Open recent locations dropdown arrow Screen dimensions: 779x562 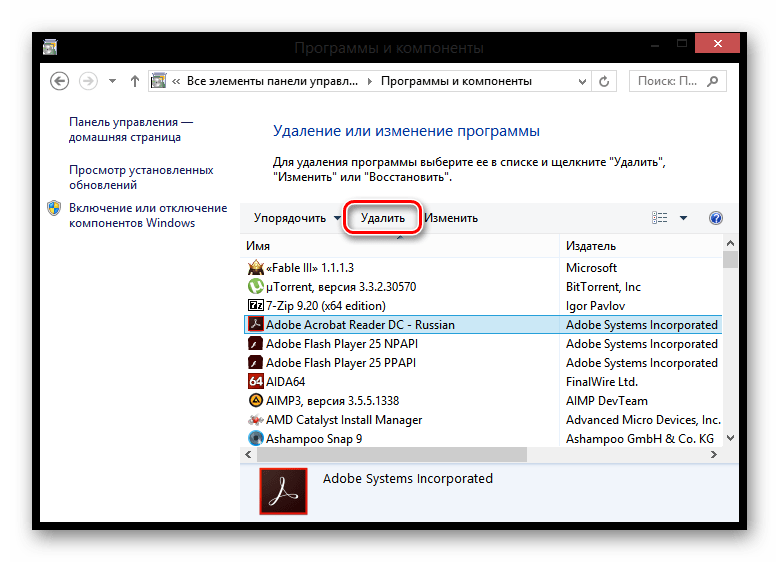[112, 81]
